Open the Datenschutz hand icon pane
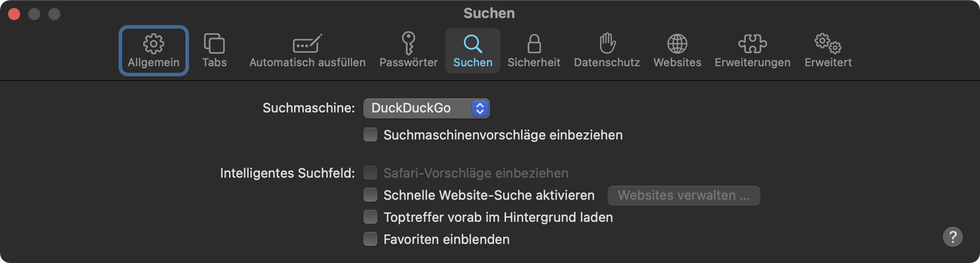Image resolution: width=980 pixels, height=263 pixels. point(607,44)
